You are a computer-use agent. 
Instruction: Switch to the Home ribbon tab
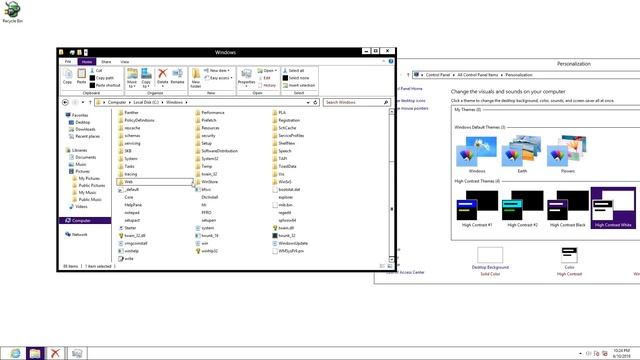87,62
